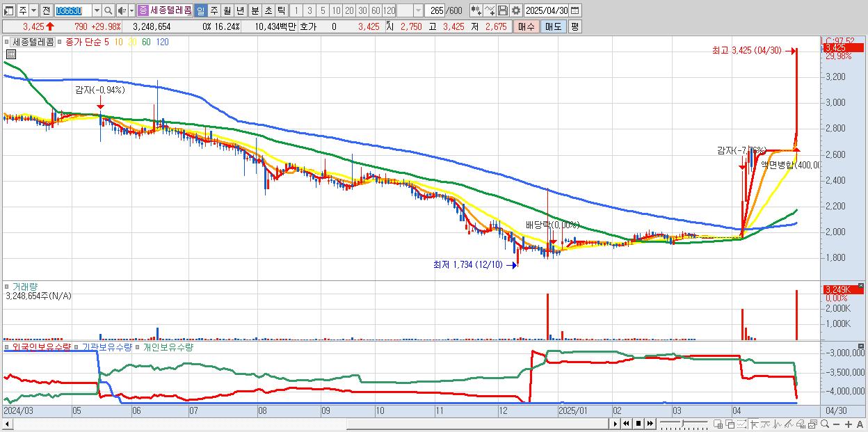Fast-forward the chart replay

[650, 424]
